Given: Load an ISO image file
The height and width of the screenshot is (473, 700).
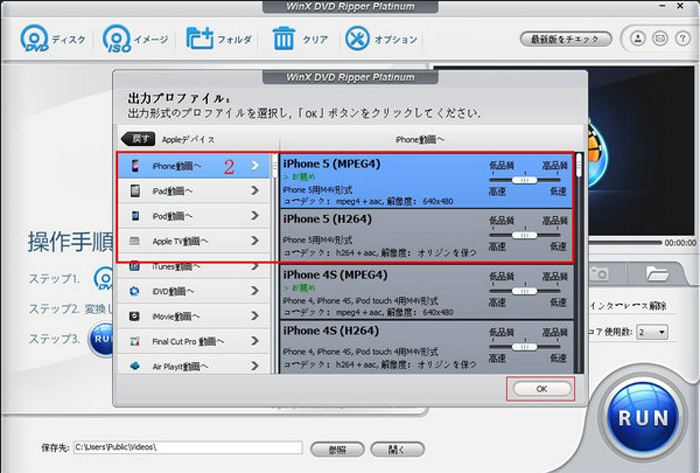Looking at the screenshot, I should [135, 39].
